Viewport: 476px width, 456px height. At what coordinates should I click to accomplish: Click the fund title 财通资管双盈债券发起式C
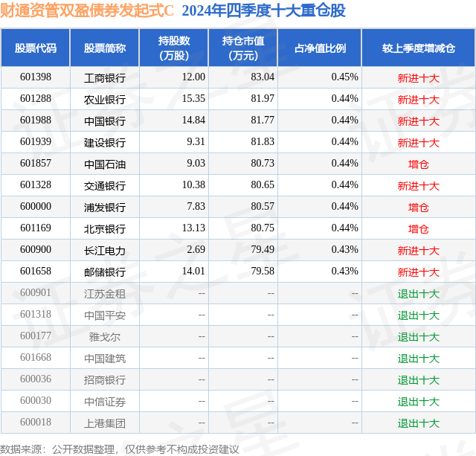(87, 10)
